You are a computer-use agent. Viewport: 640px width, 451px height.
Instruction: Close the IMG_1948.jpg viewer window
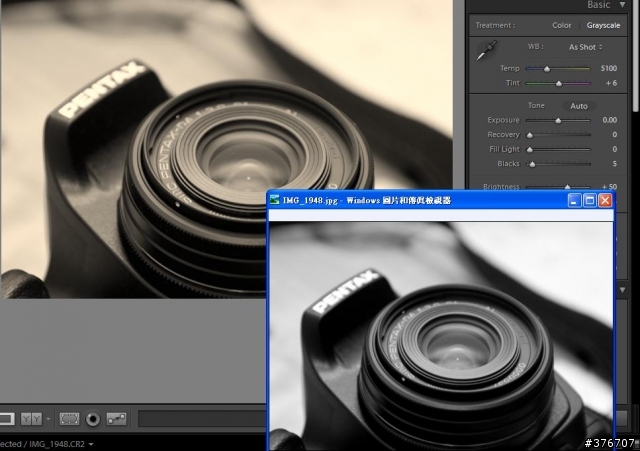(x=605, y=200)
